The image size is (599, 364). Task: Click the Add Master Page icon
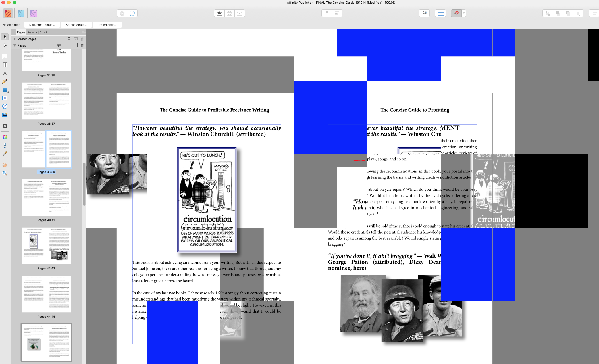(69, 39)
